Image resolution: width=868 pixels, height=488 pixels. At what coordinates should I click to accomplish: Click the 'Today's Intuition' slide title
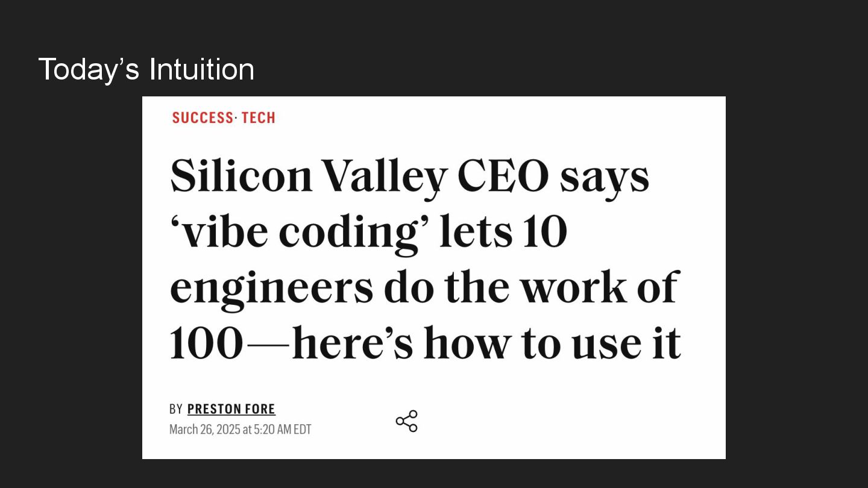click(x=146, y=69)
